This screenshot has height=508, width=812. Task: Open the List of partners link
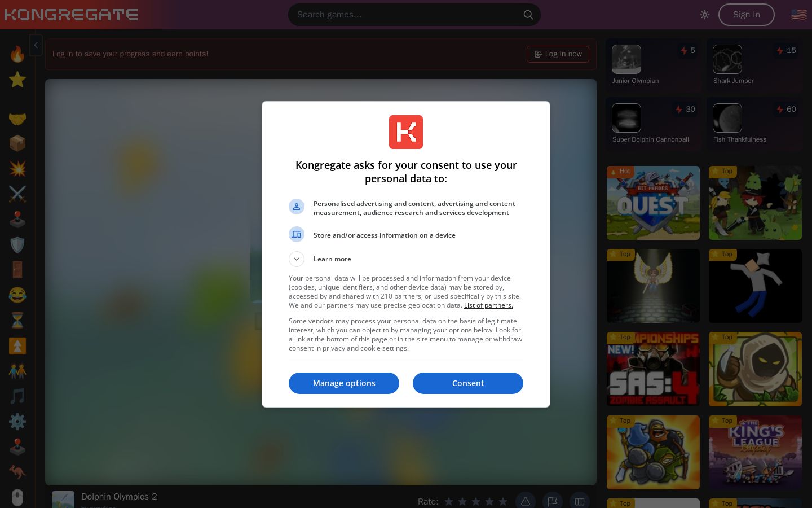[488, 305]
